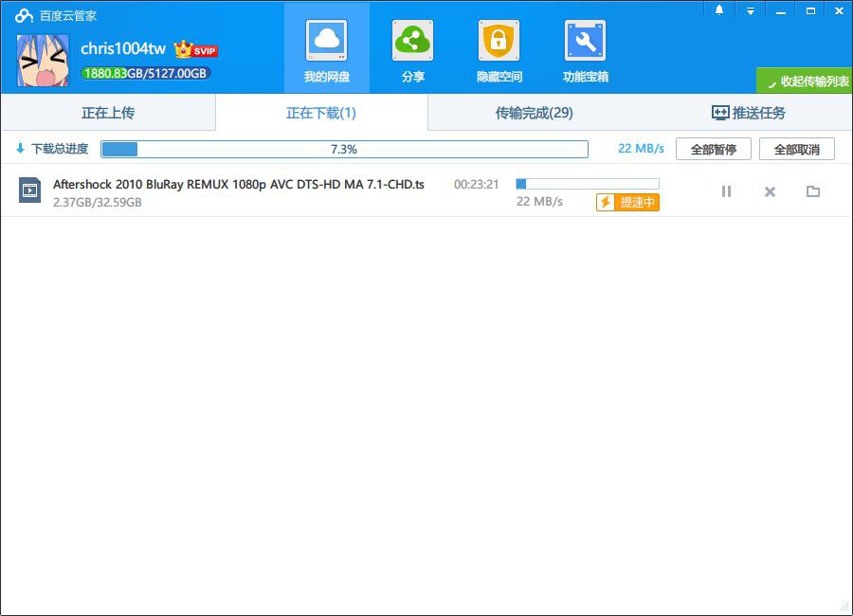Open the Aftershock download's folder
This screenshot has width=853, height=616.
[812, 191]
